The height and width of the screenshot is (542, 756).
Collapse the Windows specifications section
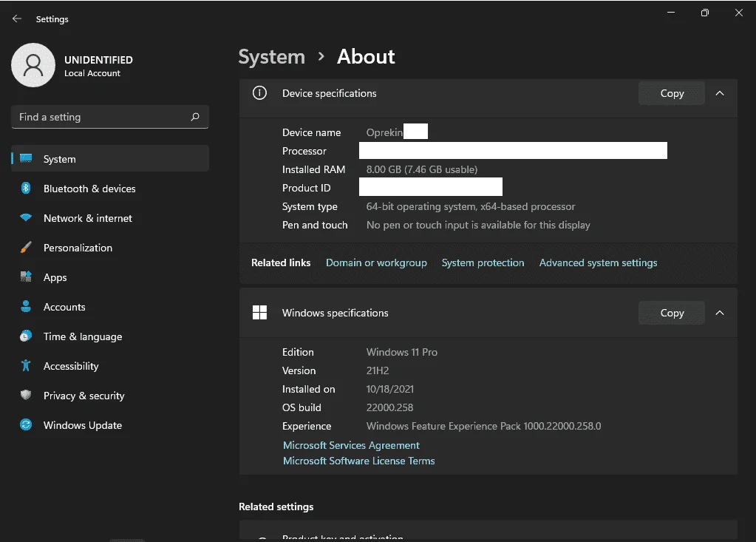coord(719,313)
